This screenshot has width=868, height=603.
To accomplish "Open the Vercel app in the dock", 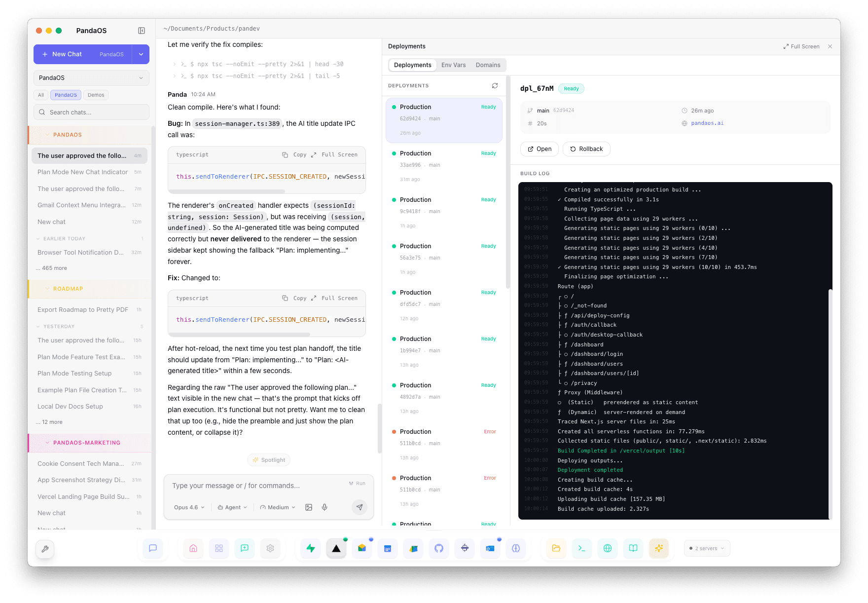I will coord(336,548).
